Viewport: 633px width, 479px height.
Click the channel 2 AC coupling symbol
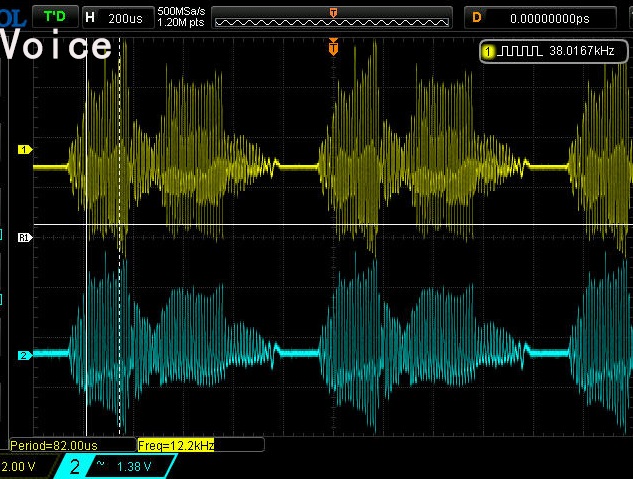coord(101,465)
